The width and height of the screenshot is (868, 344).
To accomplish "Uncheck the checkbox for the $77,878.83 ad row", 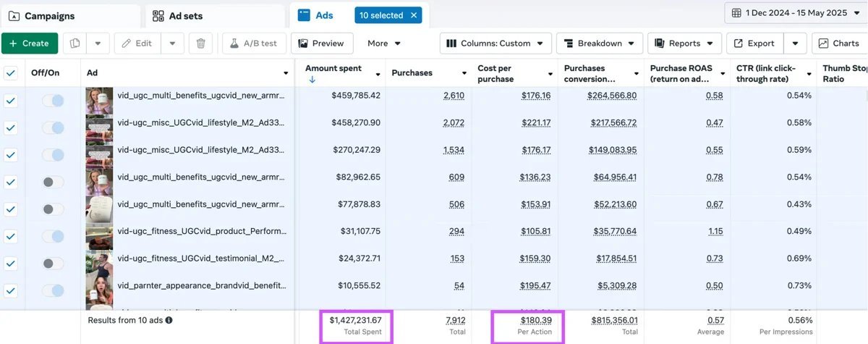I will (11, 209).
